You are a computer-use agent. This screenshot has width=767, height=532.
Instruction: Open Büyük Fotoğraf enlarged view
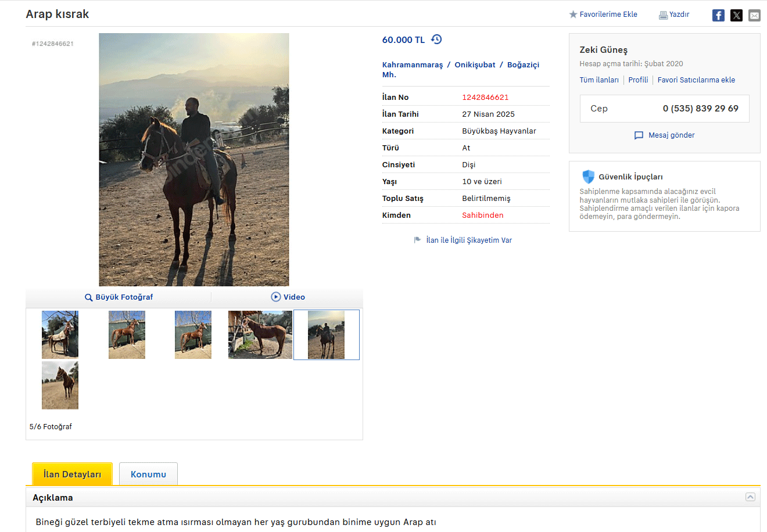(119, 297)
